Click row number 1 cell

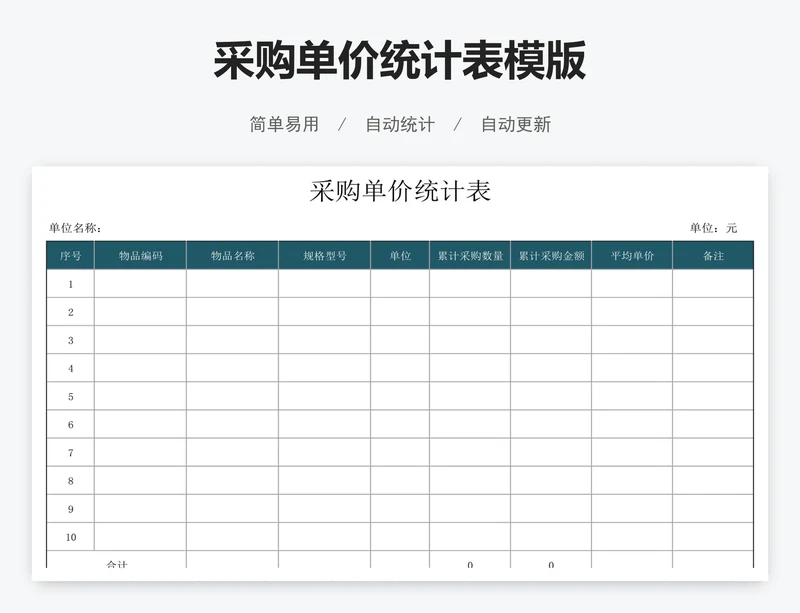click(x=70, y=284)
